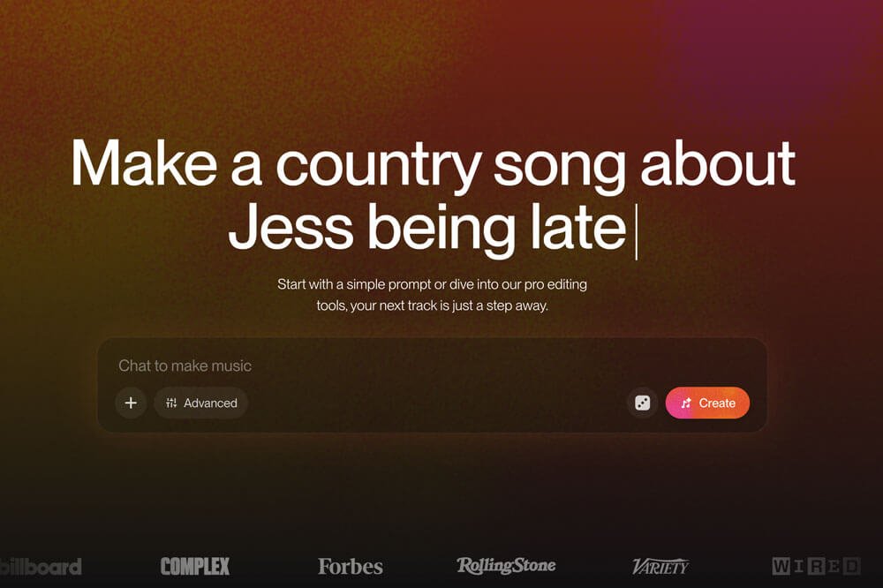Click the Forbes logo

351,567
